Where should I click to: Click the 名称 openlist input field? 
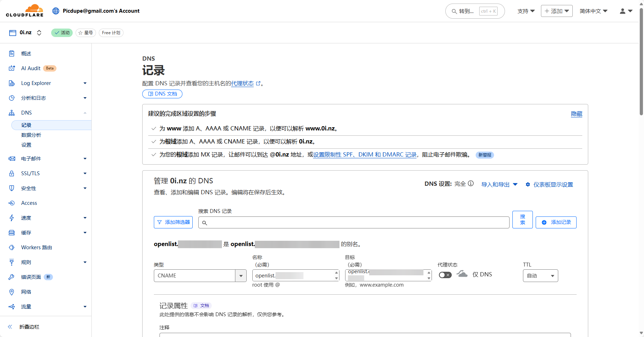[x=296, y=275]
